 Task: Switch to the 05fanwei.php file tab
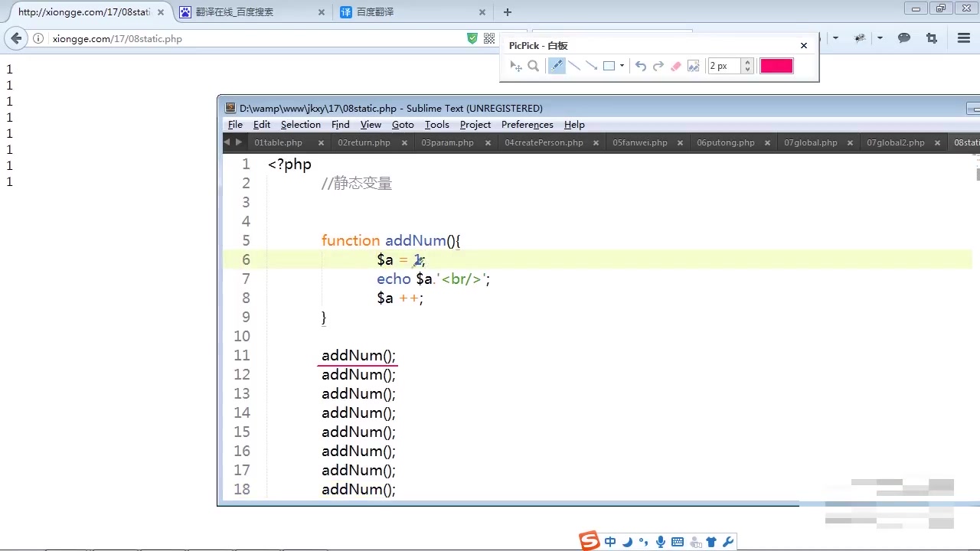pyautogui.click(x=640, y=142)
